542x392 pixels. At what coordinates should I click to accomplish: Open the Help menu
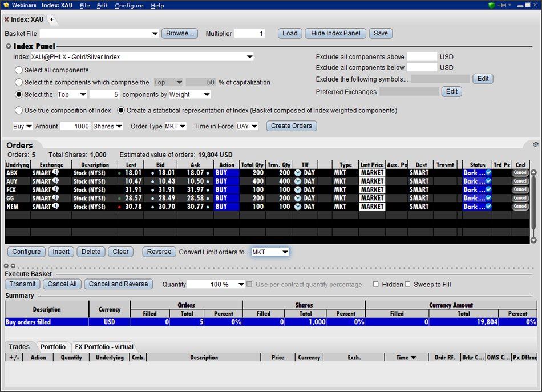[157, 6]
